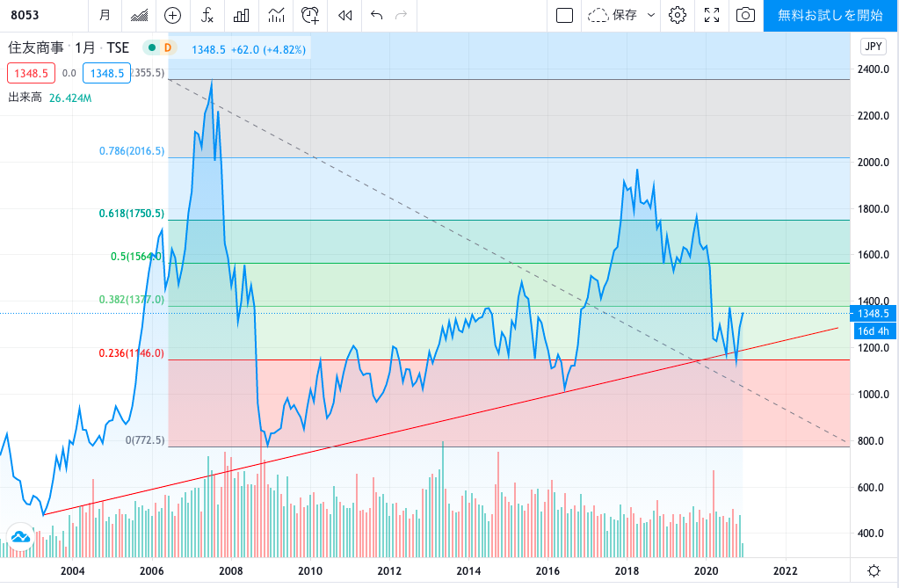Undo the last chart action
Viewport: 899px width, 588px height.
377,16
